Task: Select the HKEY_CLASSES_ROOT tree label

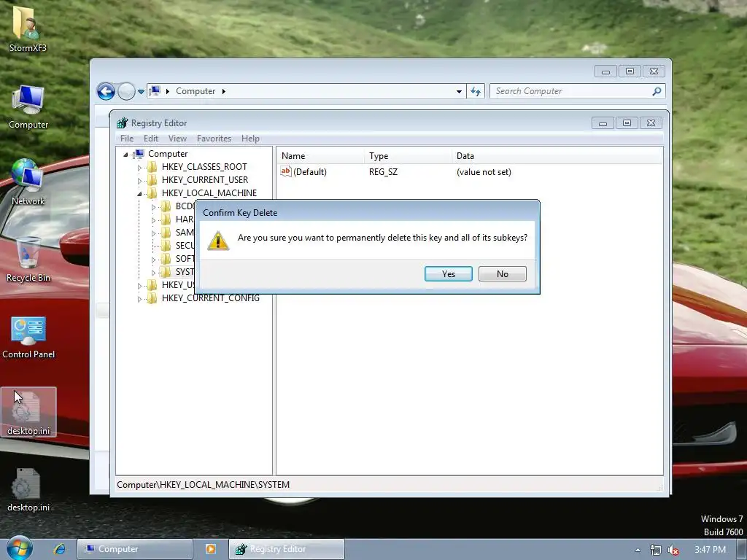Action: coord(204,167)
